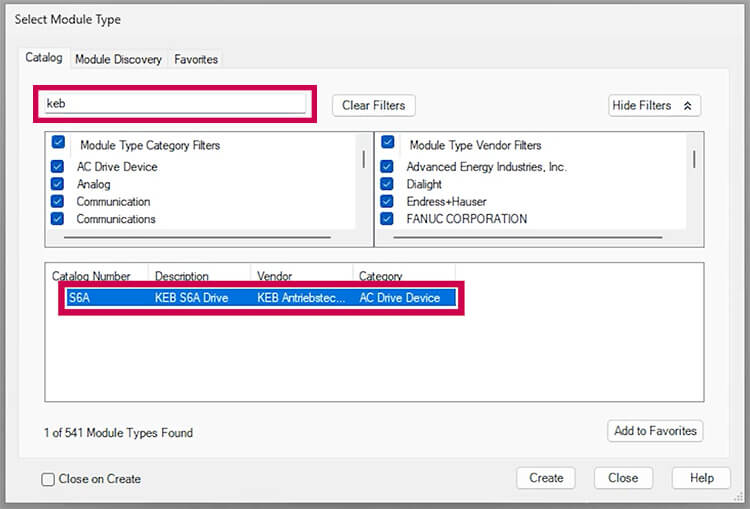Uncheck the AC Drive Device category
This screenshot has width=750, height=509.
pyautogui.click(x=57, y=166)
